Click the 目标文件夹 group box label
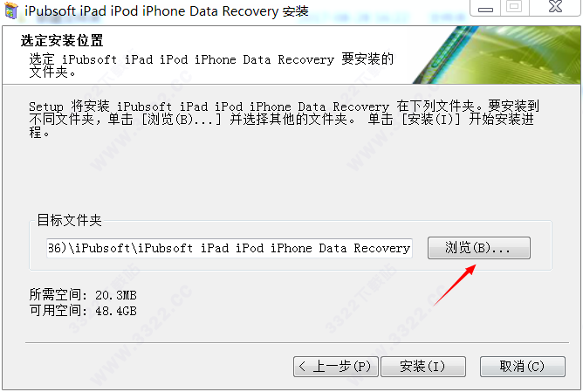The height and width of the screenshot is (392, 583). coord(69,220)
